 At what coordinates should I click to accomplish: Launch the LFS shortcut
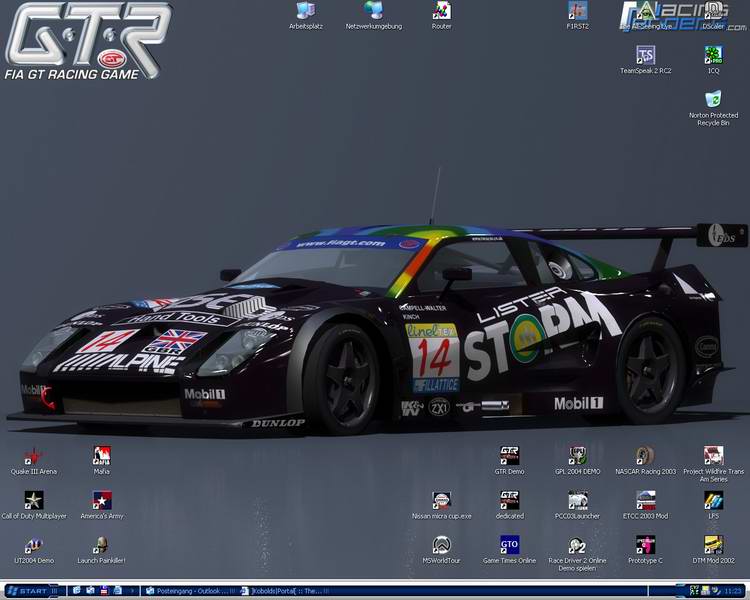(x=713, y=505)
